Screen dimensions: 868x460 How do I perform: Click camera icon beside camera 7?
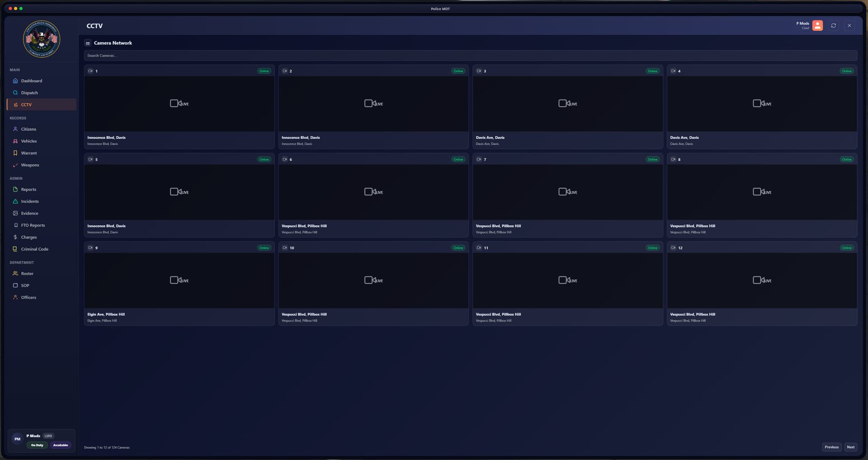click(x=479, y=159)
